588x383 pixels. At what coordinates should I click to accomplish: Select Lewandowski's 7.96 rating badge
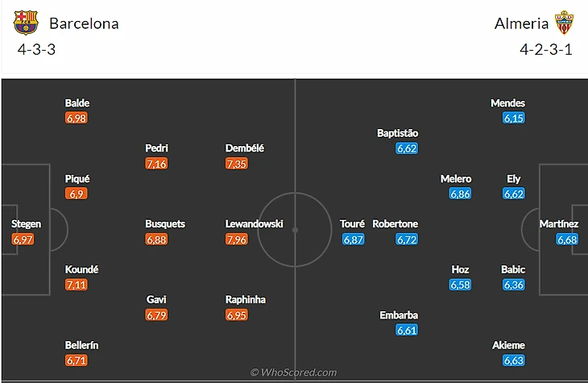click(237, 239)
